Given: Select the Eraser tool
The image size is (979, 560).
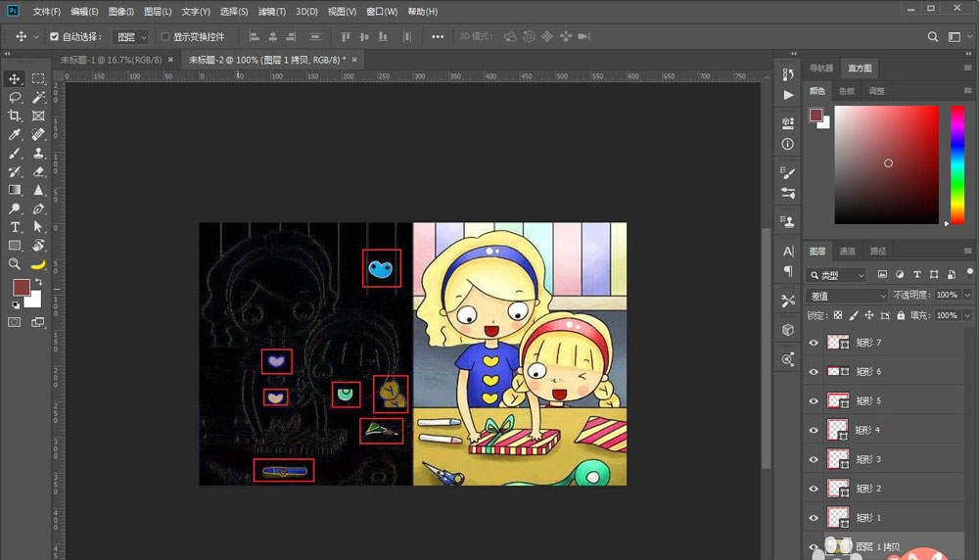Looking at the screenshot, I should click(x=38, y=171).
